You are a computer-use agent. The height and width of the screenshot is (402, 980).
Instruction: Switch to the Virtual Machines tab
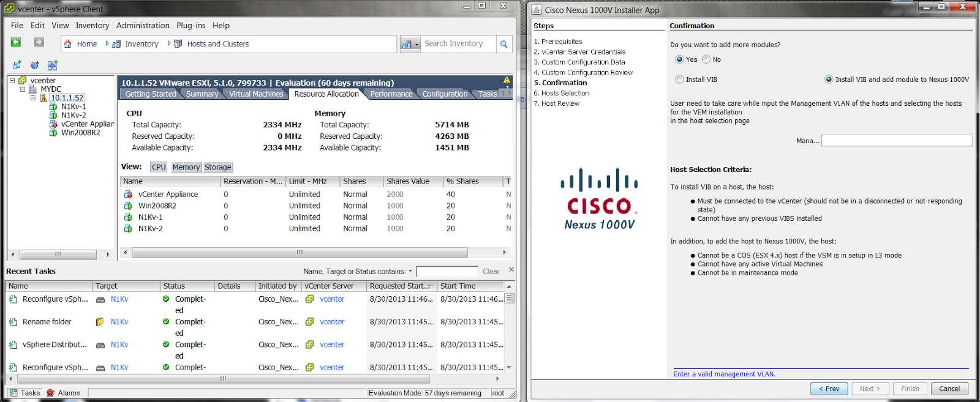(256, 94)
